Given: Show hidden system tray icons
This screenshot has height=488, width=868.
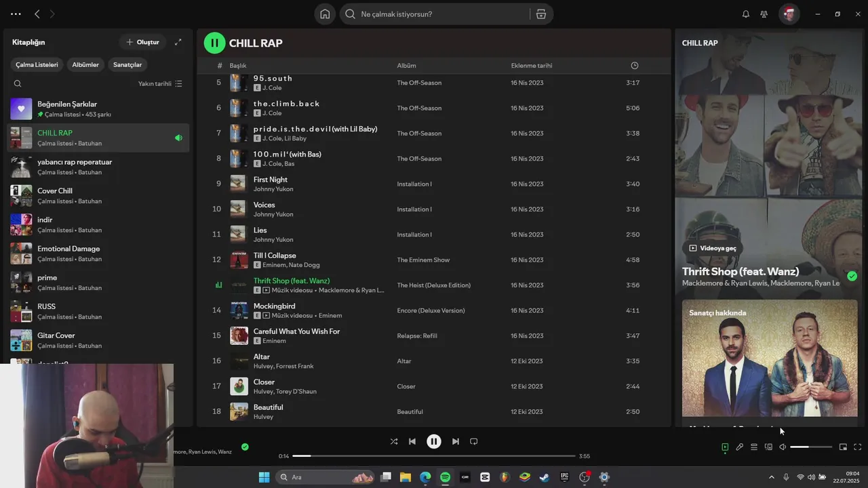Looking at the screenshot, I should click(x=771, y=477).
